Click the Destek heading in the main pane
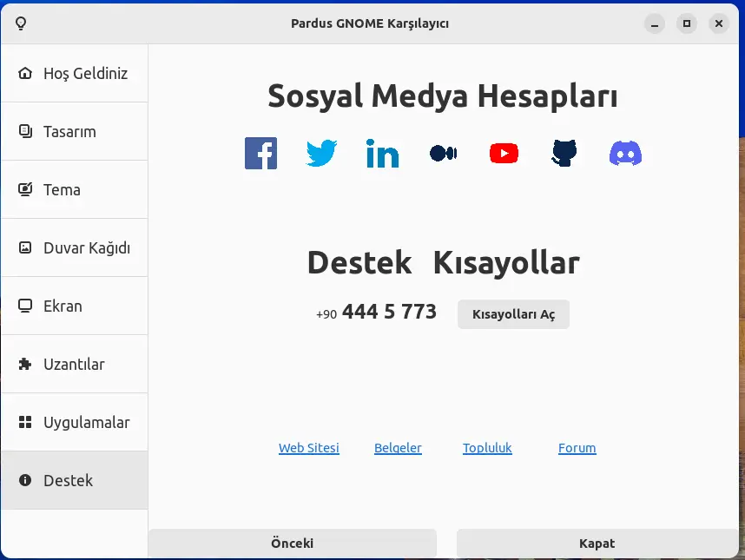The height and width of the screenshot is (560, 745). click(359, 263)
